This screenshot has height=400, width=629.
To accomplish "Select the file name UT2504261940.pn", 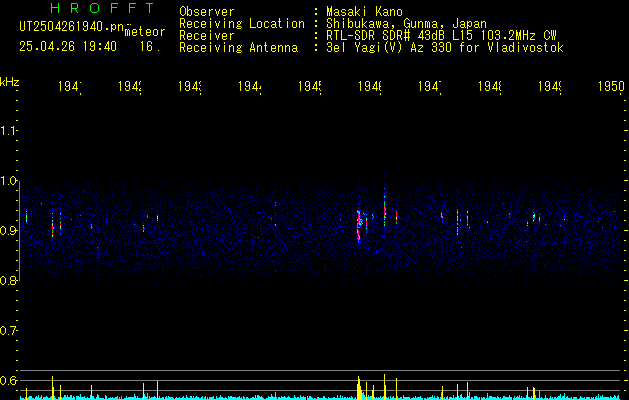I will 71,27.
